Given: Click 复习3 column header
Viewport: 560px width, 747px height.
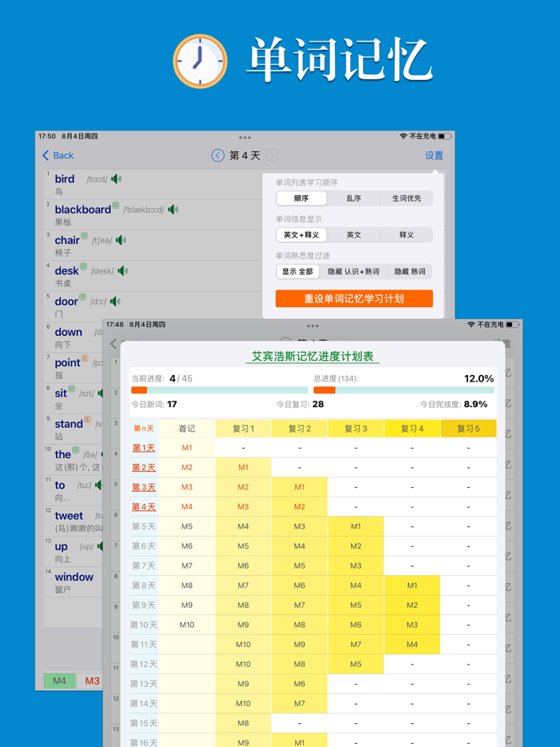Looking at the screenshot, I should pyautogui.click(x=355, y=429).
